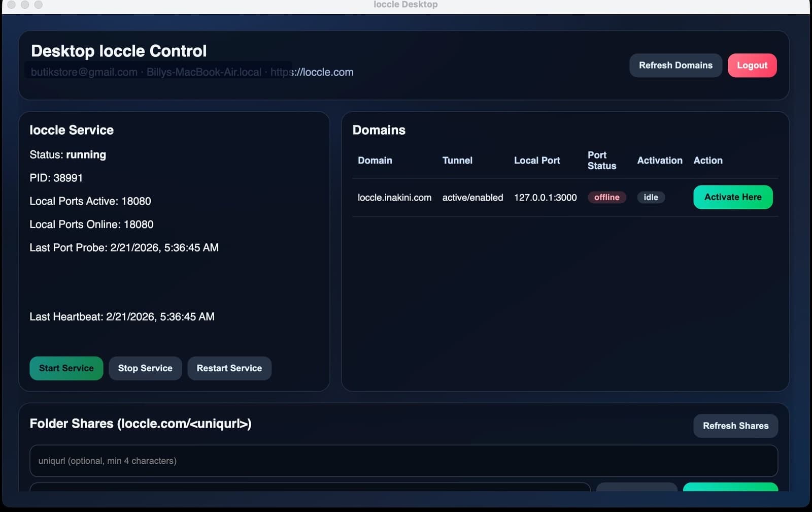Screen dimensions: 812x512
Task: Click the idle activation badge
Action: coord(651,197)
